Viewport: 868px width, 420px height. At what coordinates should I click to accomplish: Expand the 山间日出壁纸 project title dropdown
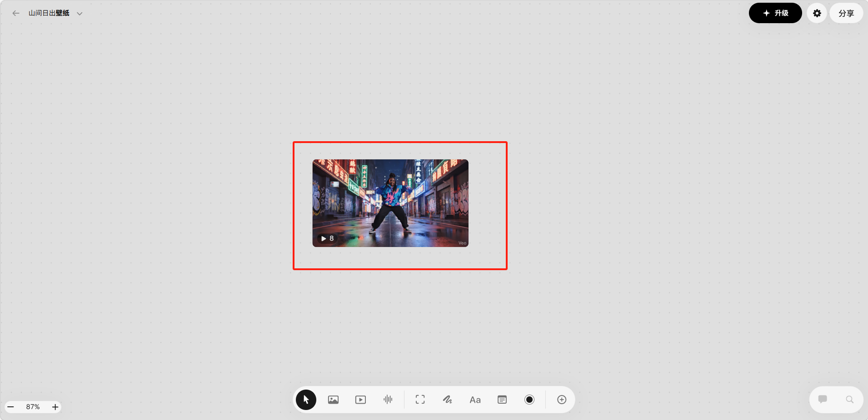tap(80, 14)
